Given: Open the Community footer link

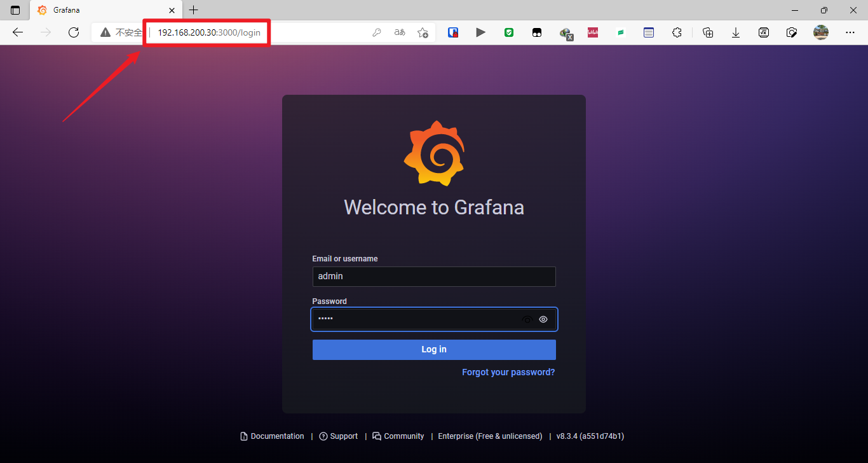Looking at the screenshot, I should tap(398, 436).
